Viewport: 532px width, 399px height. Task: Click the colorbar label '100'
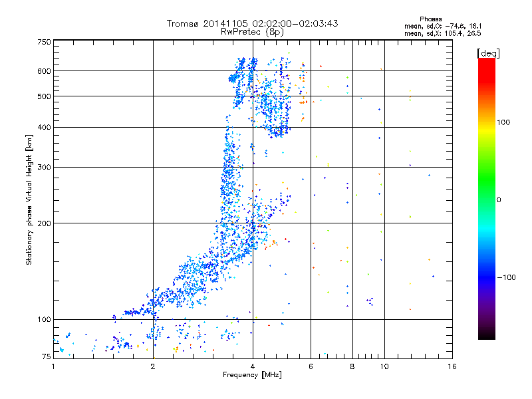pos(503,122)
